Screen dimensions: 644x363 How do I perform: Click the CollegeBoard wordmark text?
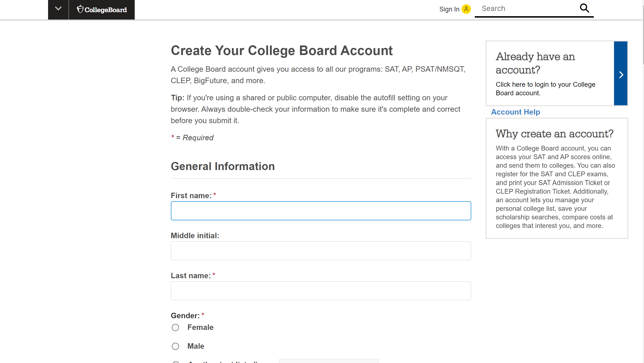(105, 10)
